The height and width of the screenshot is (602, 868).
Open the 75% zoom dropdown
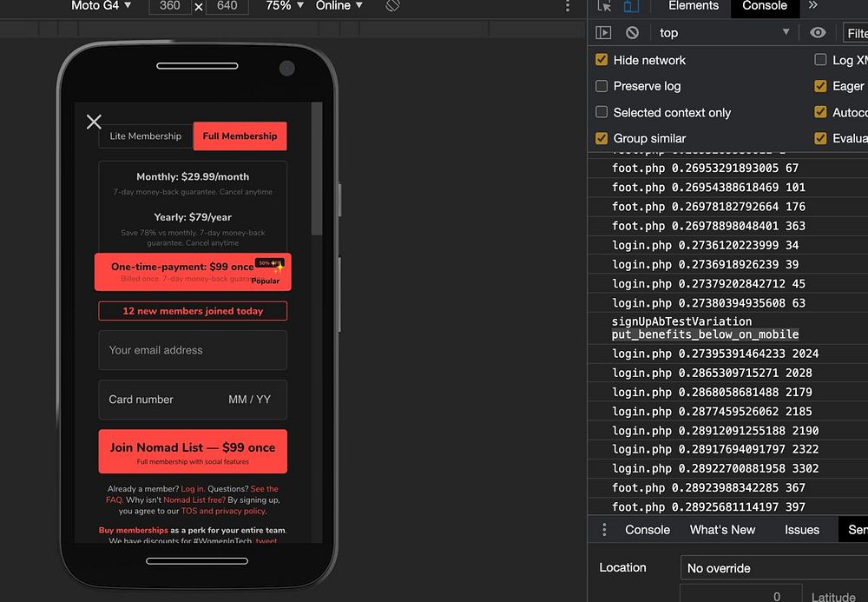pyautogui.click(x=285, y=5)
